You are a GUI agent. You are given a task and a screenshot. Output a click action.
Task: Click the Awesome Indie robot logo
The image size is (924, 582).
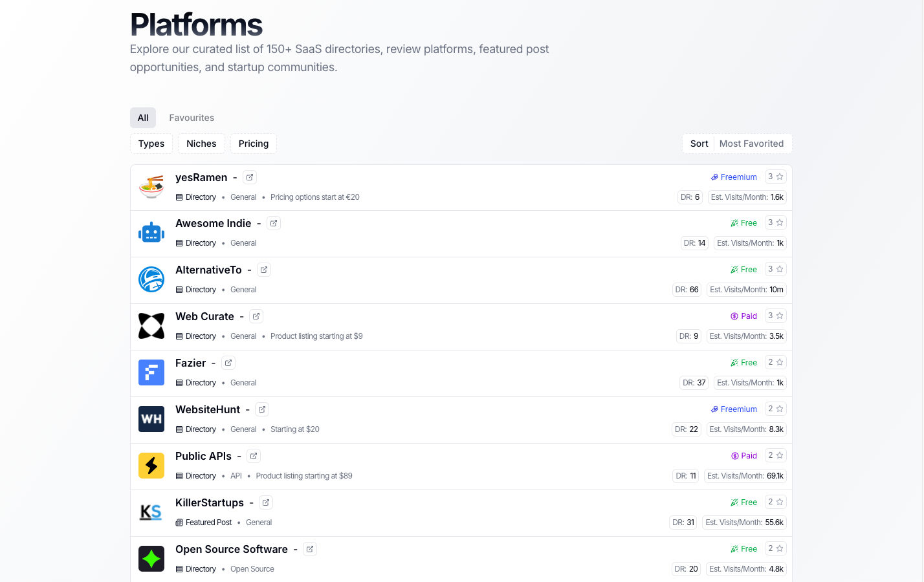[x=151, y=233]
